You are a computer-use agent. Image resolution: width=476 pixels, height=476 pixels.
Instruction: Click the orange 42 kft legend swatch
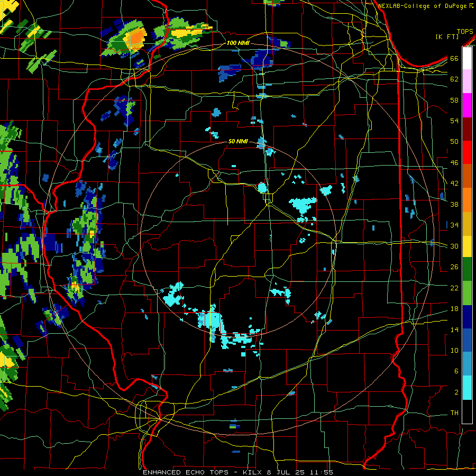[467, 200]
